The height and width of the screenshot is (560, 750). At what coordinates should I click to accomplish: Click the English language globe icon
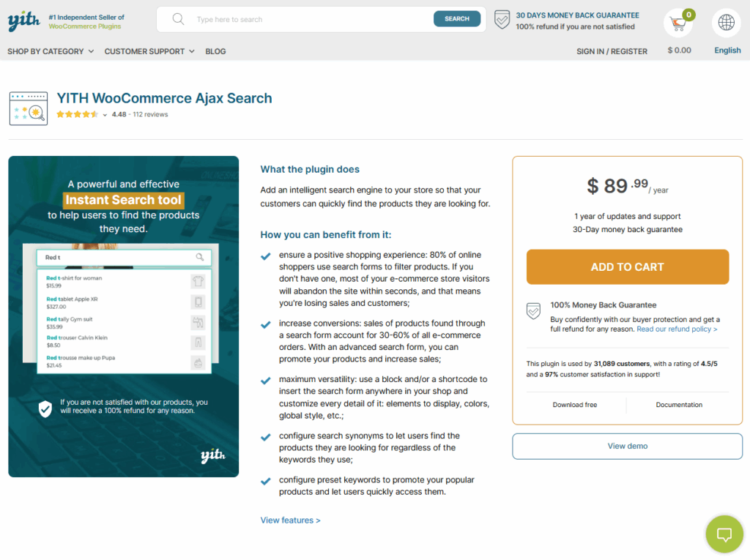[726, 23]
